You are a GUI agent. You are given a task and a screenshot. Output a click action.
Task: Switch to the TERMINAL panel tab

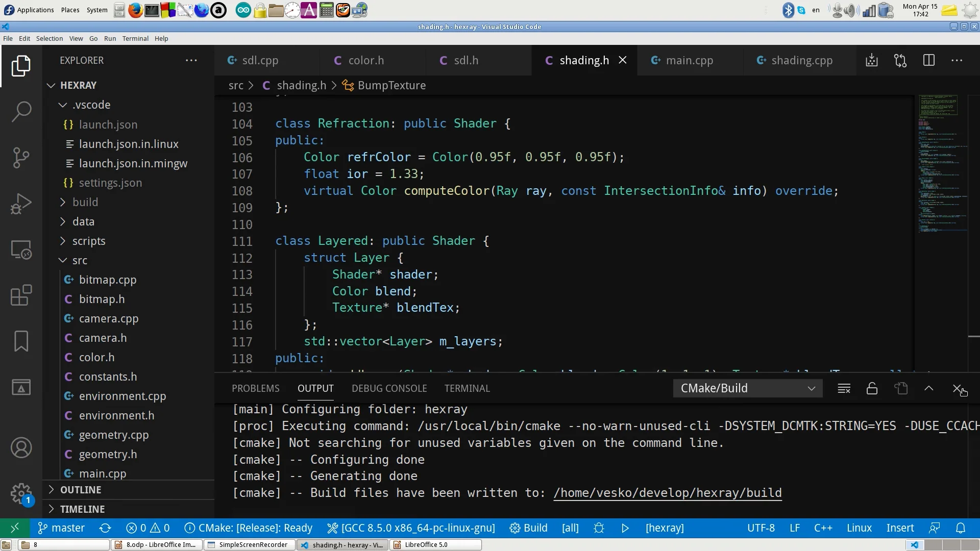coord(467,389)
